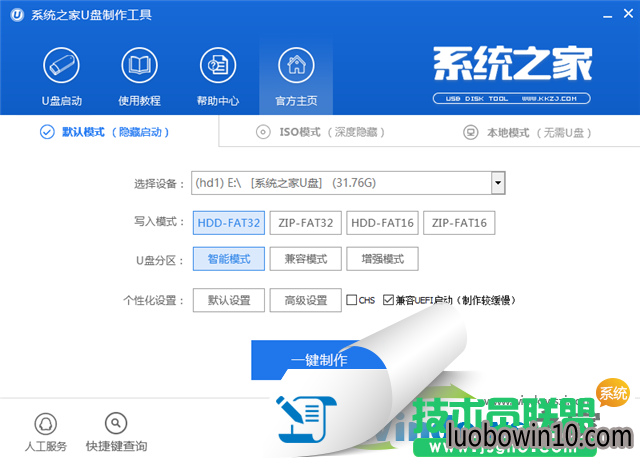Screen dimensions: 640x463
Task: Choose 智能模式 partition option
Action: [x=229, y=259]
